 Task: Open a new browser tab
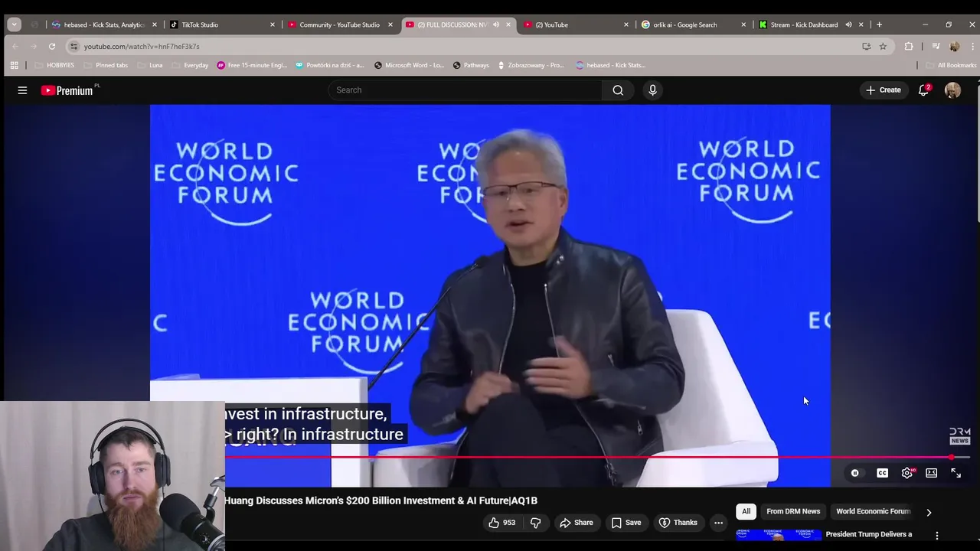click(x=879, y=24)
